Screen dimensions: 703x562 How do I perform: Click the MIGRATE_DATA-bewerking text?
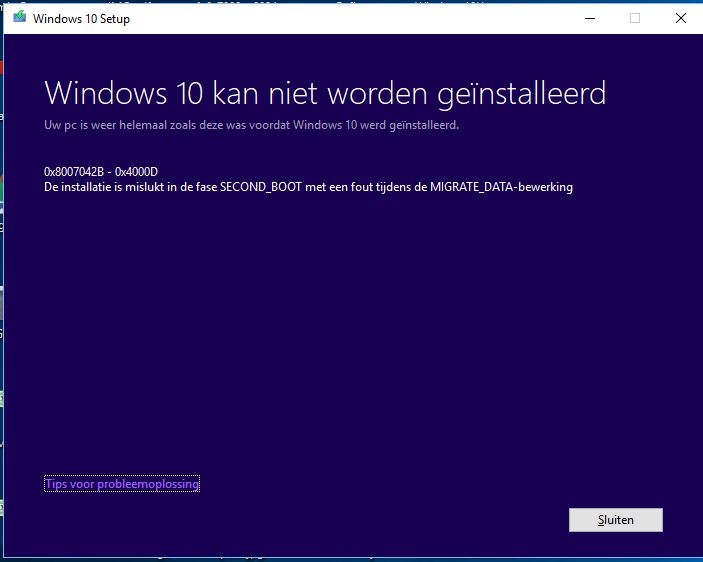[x=501, y=187]
